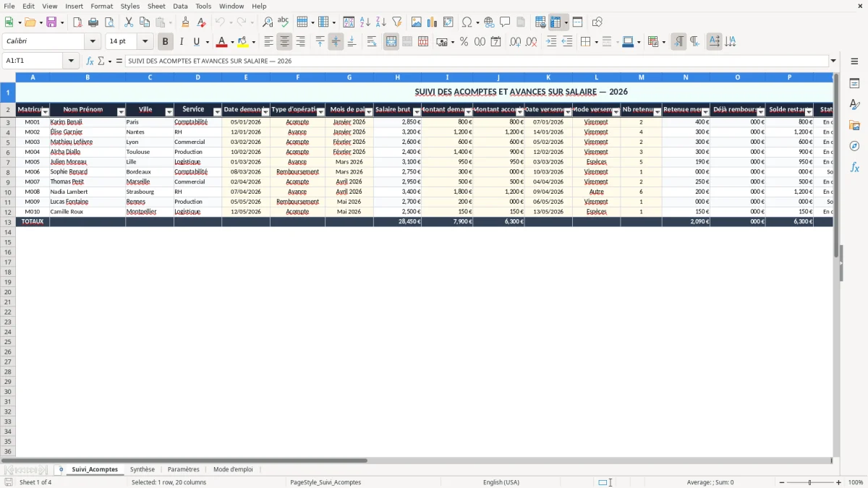This screenshot has height=488, width=868.
Task: Run the spelling check
Action: 284,22
